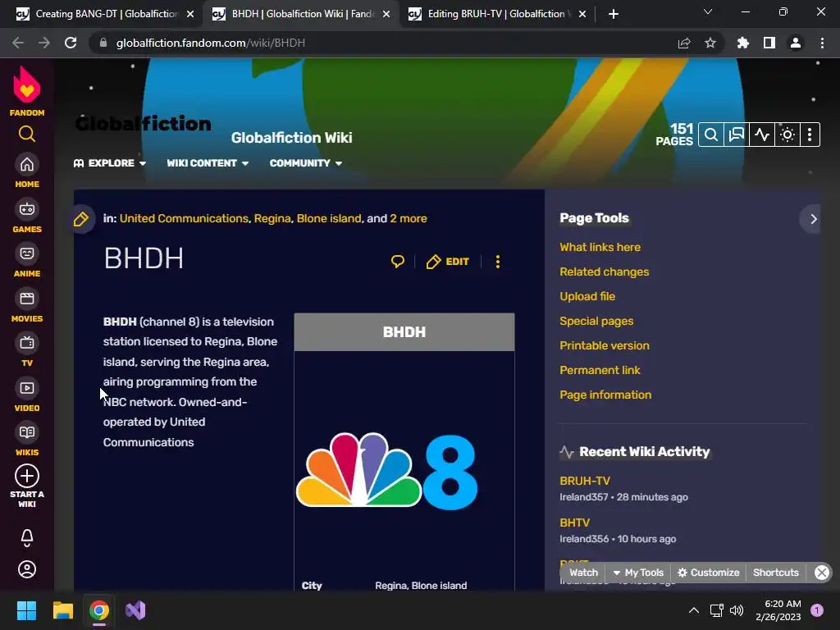Click the NBC 8 logo image
This screenshot has width=840, height=630.
[x=387, y=470]
